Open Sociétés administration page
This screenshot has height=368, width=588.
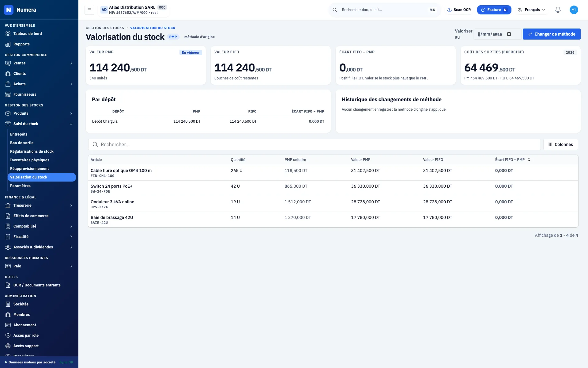point(39,304)
